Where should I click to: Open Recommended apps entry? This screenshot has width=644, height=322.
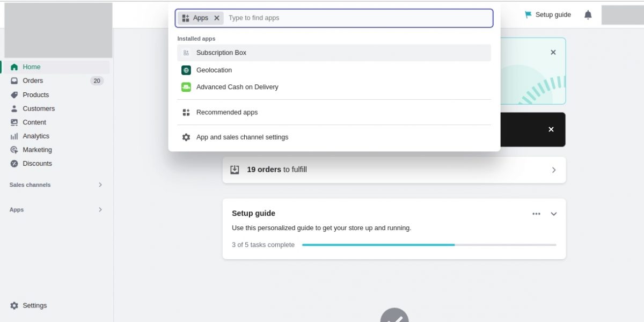[226, 113]
